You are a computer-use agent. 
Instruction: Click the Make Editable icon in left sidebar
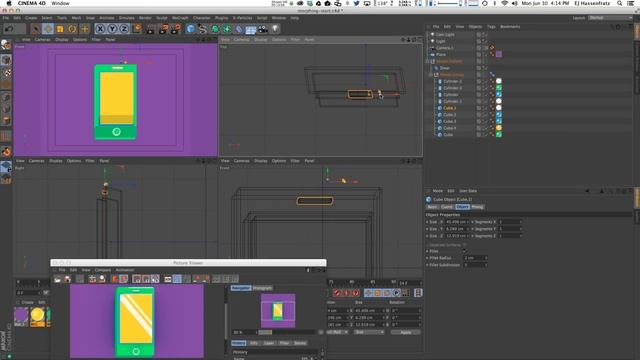point(6,45)
